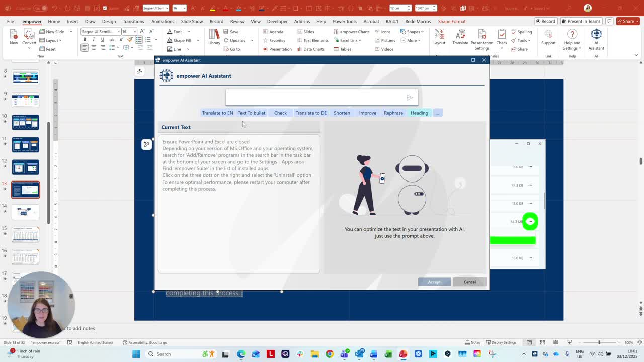Open the ribbon font size dropdown

(135, 32)
